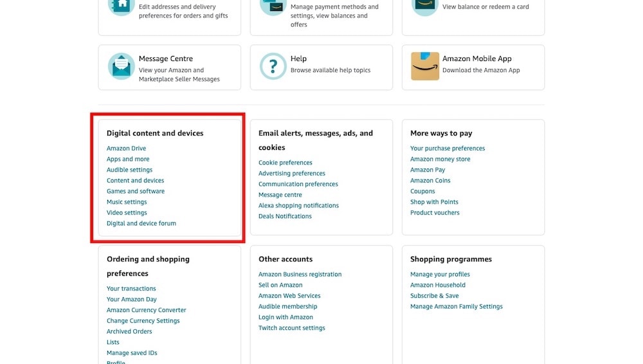Open Manage Amazon Family Settings

457,306
